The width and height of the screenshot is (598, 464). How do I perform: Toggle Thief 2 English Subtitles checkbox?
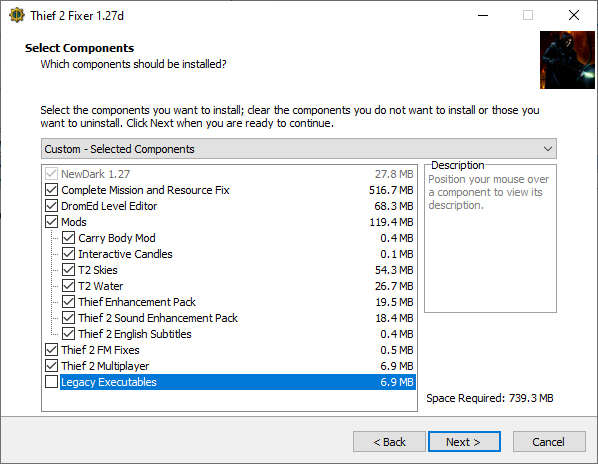[68, 334]
